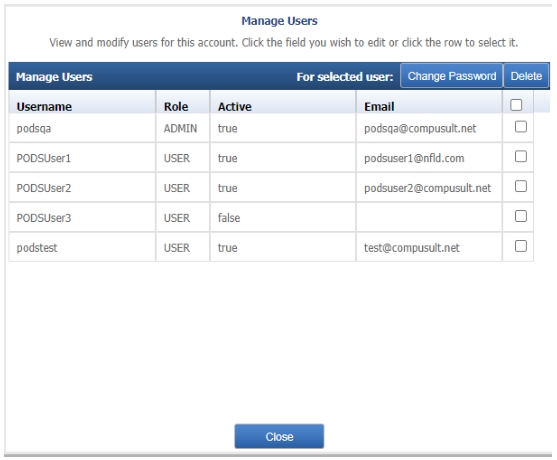Image resolution: width=557 pixels, height=460 pixels.
Task: Tick the checkbox for PODSUser2
Action: point(520,186)
